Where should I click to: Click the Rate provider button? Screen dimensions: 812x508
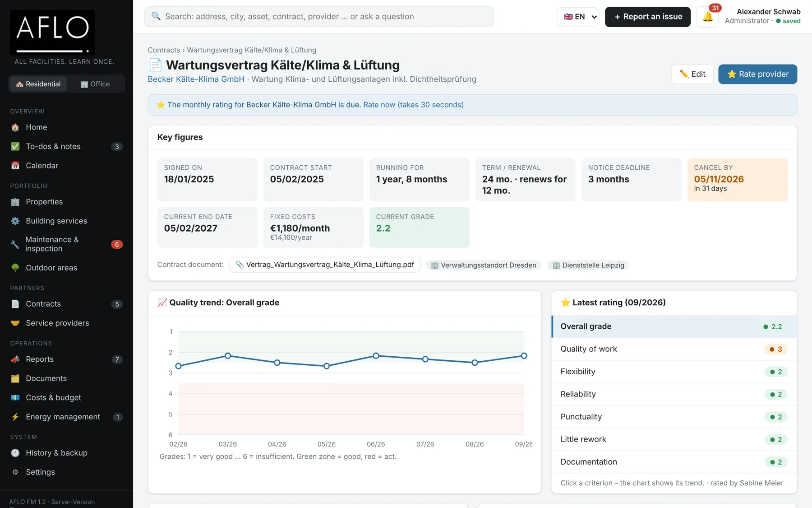click(757, 74)
